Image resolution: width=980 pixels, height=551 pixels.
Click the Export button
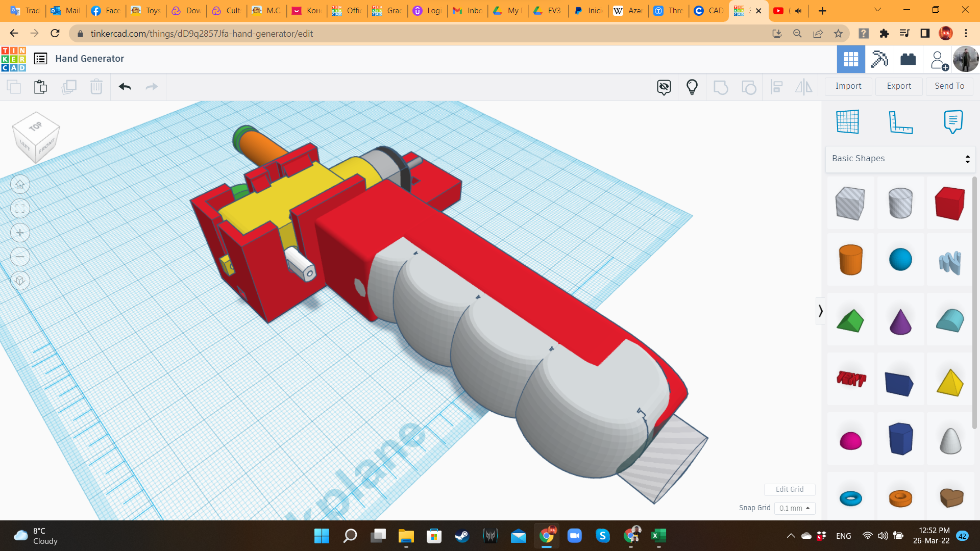point(899,86)
